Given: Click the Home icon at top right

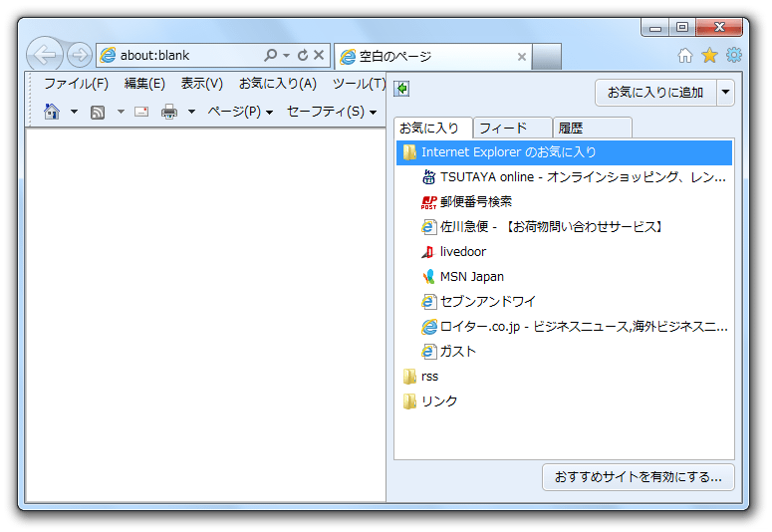Looking at the screenshot, I should 685,55.
